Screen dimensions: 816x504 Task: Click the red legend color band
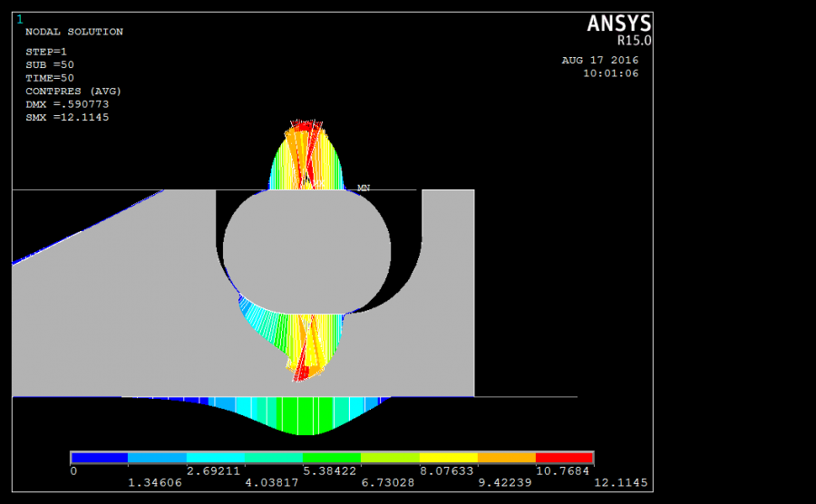564,458
